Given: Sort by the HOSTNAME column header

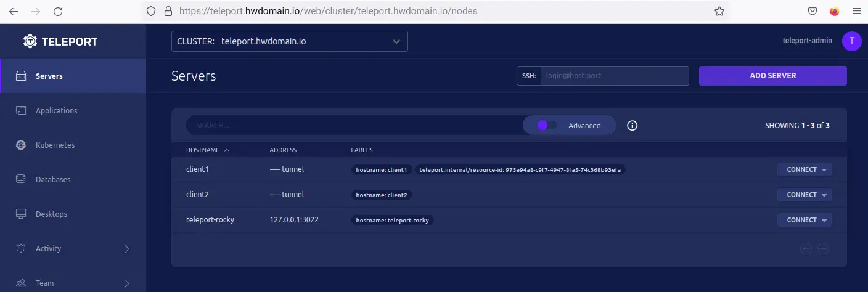Looking at the screenshot, I should point(208,150).
